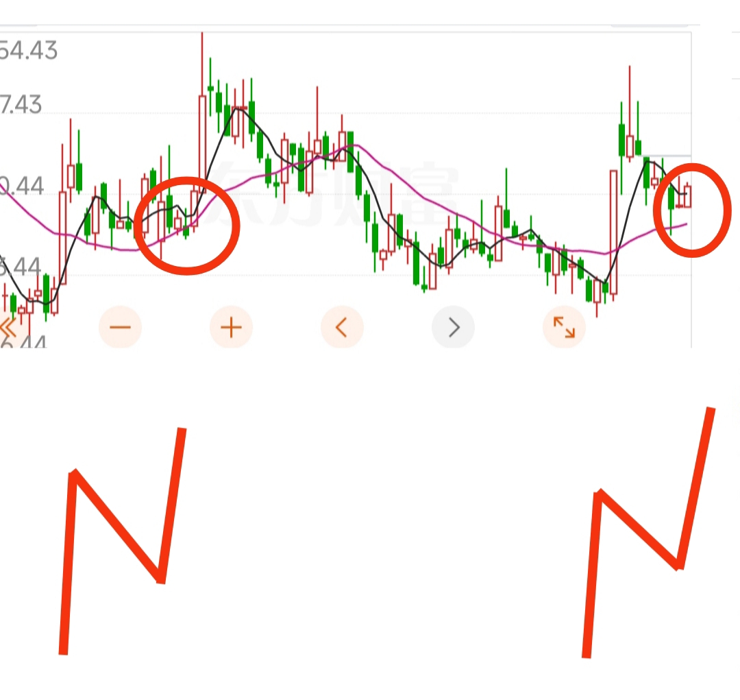The height and width of the screenshot is (700, 740).
Task: Click the last candlestick inside right circle
Action: pyautogui.click(x=688, y=195)
